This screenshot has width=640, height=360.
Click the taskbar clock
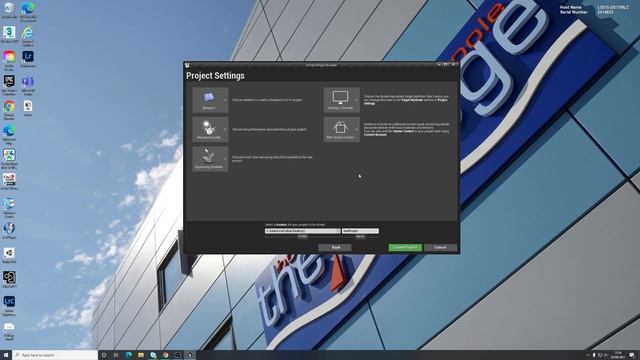click(x=618, y=355)
